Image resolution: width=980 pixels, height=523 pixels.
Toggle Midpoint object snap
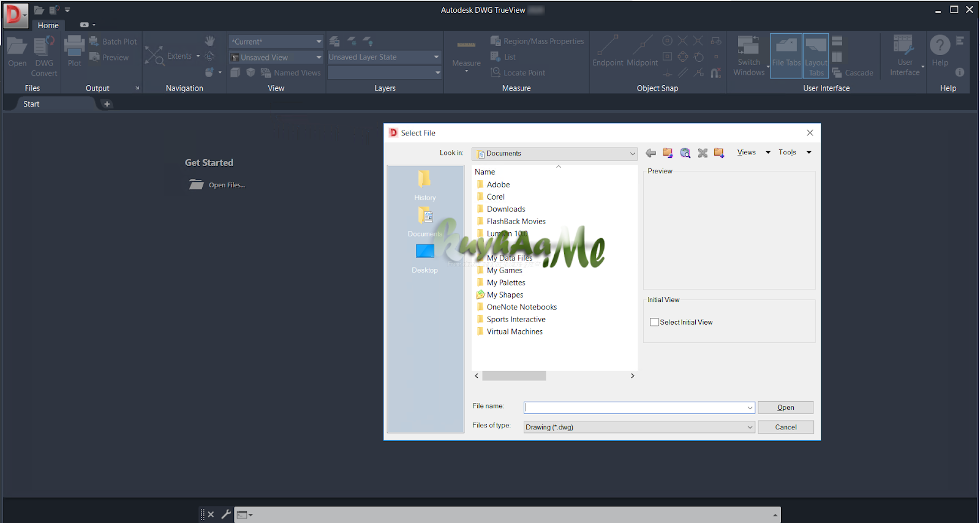643,51
